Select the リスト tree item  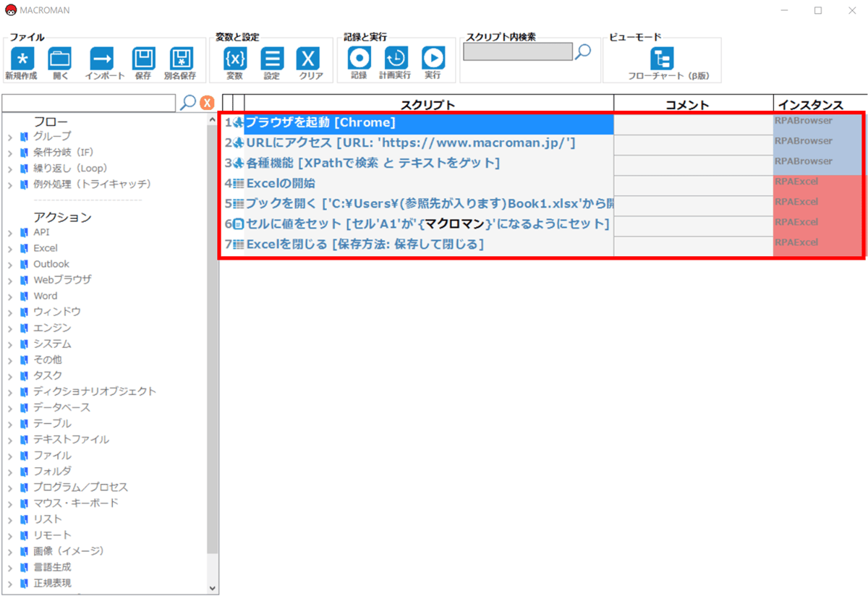point(48,519)
